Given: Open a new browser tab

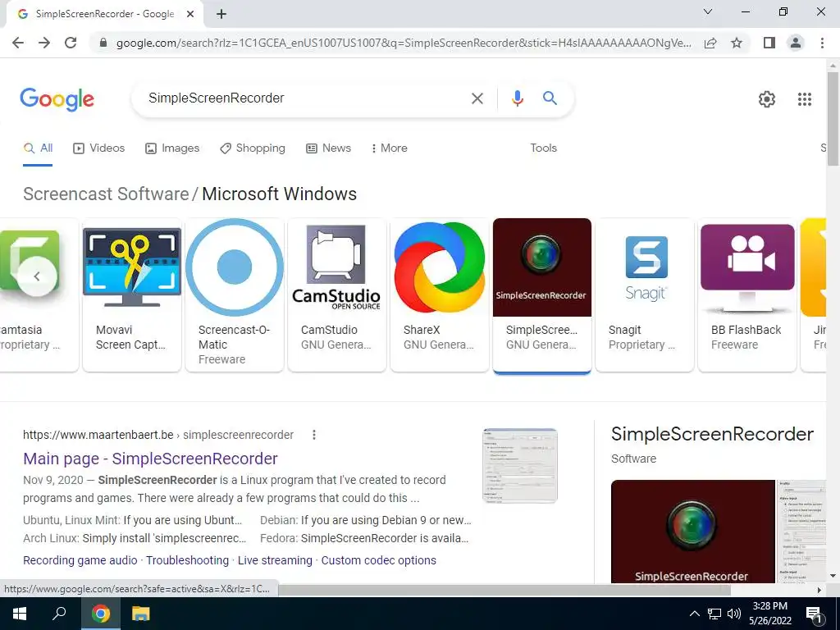Looking at the screenshot, I should (221, 14).
